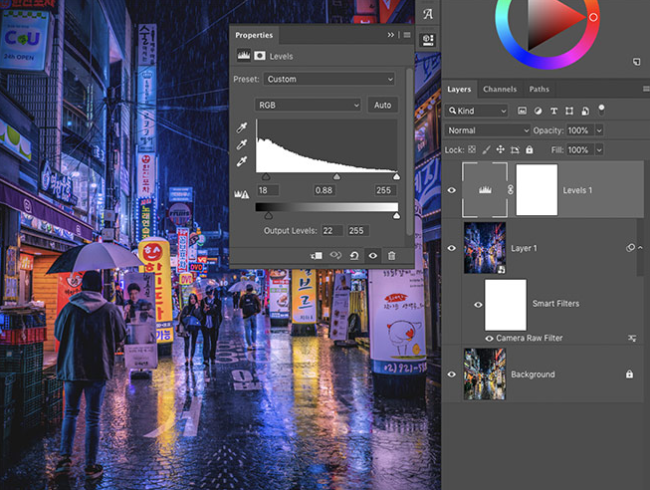This screenshot has height=490, width=650.
Task: Filter layers by shape layers icon
Action: 569,111
